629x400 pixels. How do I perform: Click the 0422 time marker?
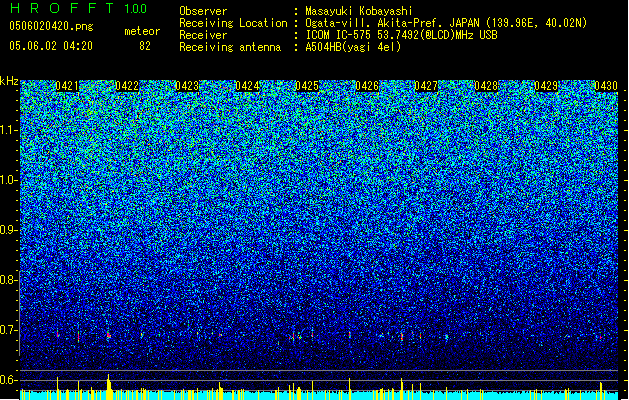point(127,86)
